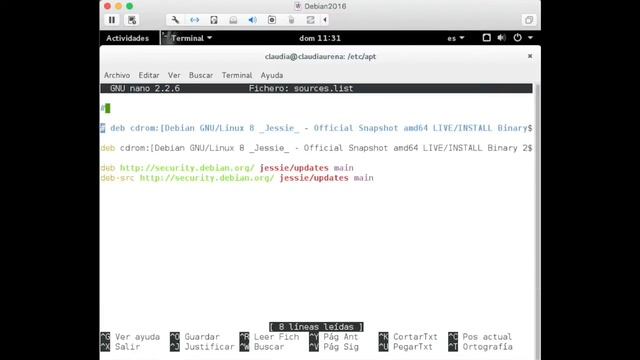
Task: Open the Archivo menu
Action: [117, 75]
